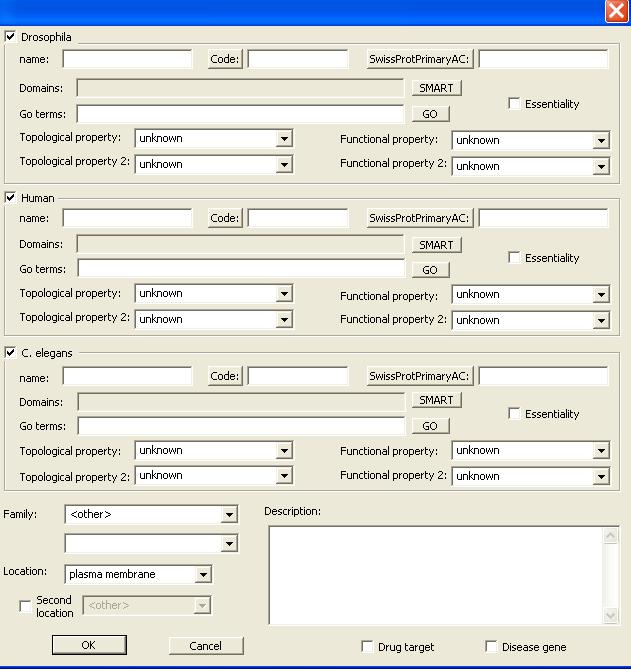Focus the Human SwissProtPrimaryAC text field
Screen dimensions: 631x670
tap(543, 218)
